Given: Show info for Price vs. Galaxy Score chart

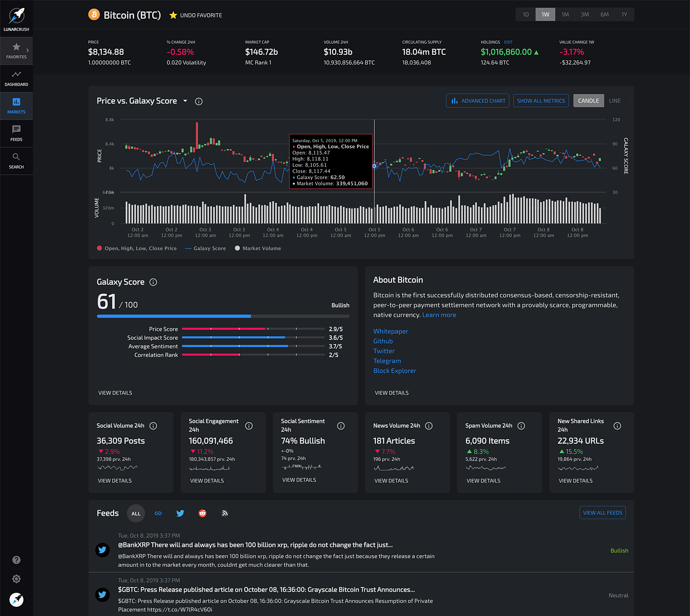Looking at the screenshot, I should point(199,101).
